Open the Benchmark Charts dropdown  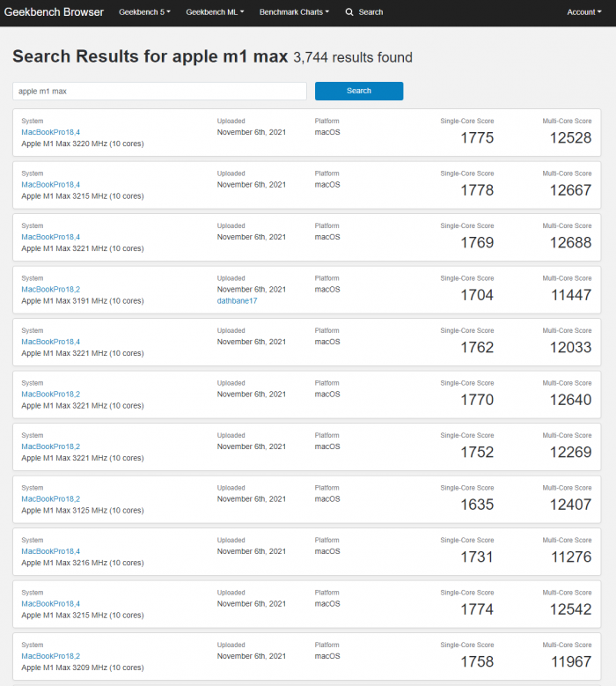point(294,12)
